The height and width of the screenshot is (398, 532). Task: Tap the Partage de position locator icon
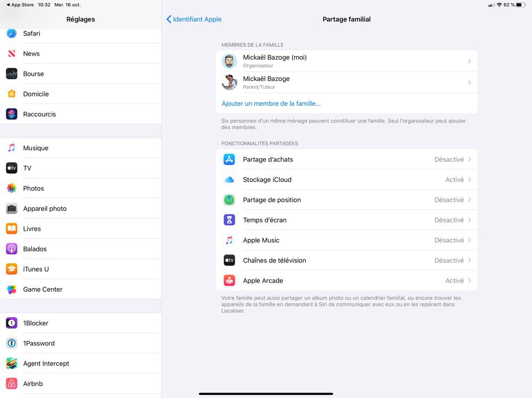click(x=229, y=200)
